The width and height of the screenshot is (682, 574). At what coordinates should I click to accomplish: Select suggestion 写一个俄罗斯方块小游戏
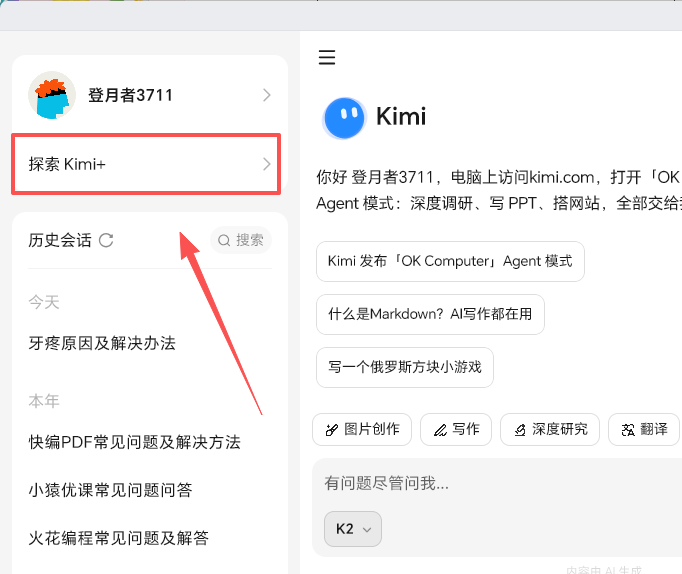405,367
